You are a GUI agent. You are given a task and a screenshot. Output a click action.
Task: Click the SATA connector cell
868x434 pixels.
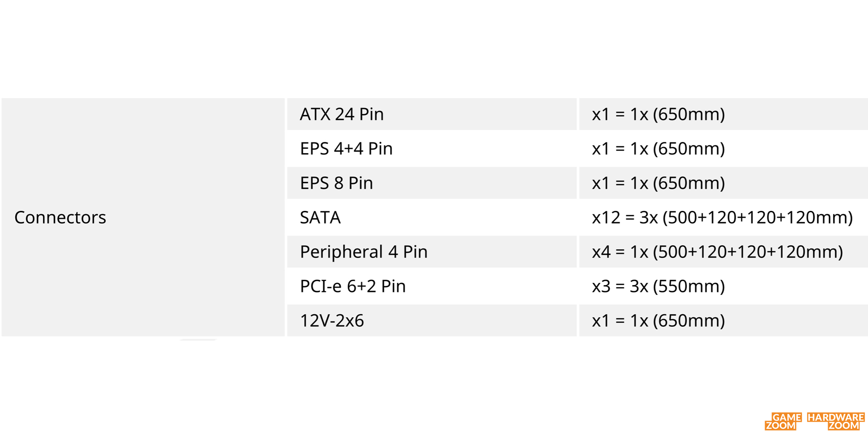click(432, 217)
